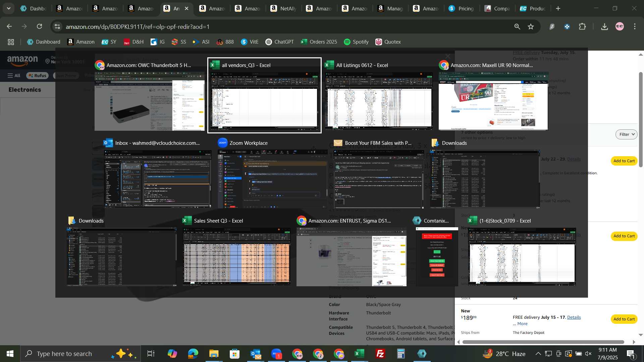Click the horizontal scrollbar in offers panel
This screenshot has width=644, height=362.
click(543, 342)
